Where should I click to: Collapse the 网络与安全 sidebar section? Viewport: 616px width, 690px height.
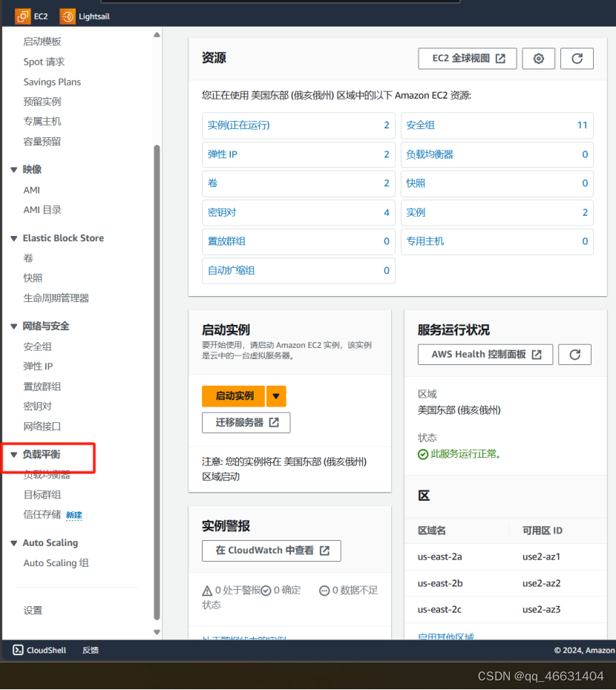(13, 326)
